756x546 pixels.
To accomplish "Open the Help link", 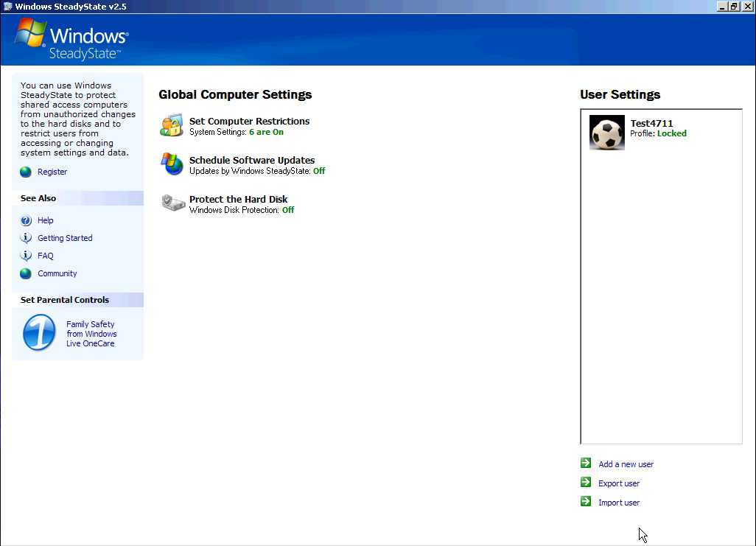I will pos(46,220).
